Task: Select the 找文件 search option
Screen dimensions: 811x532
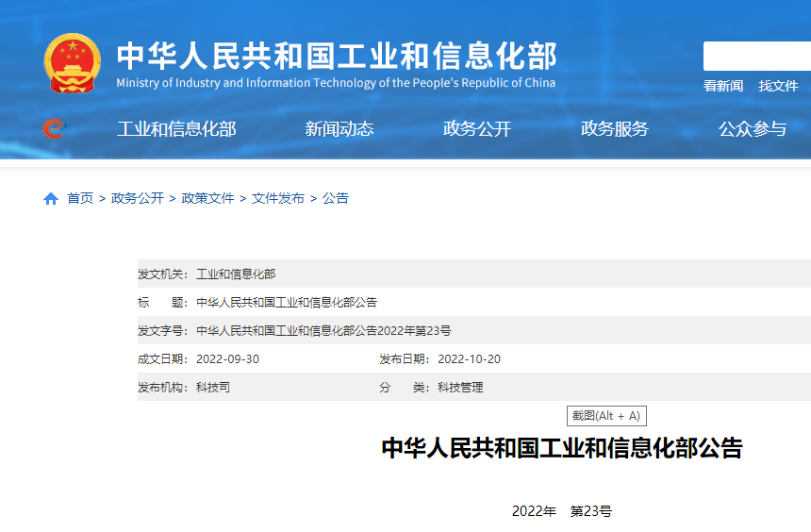Action: (x=778, y=86)
